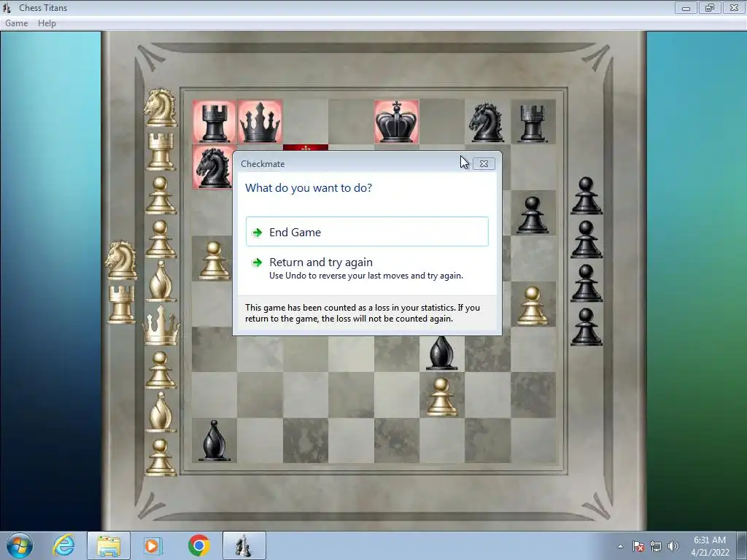This screenshot has width=747, height=560.
Task: Click the black bishop in the bottom-left corner square
Action: [214, 440]
